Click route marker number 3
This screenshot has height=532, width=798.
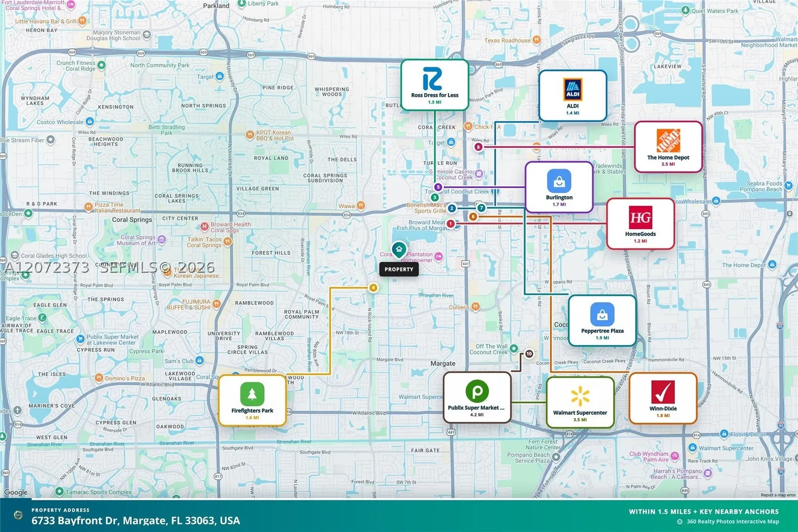pos(434,198)
